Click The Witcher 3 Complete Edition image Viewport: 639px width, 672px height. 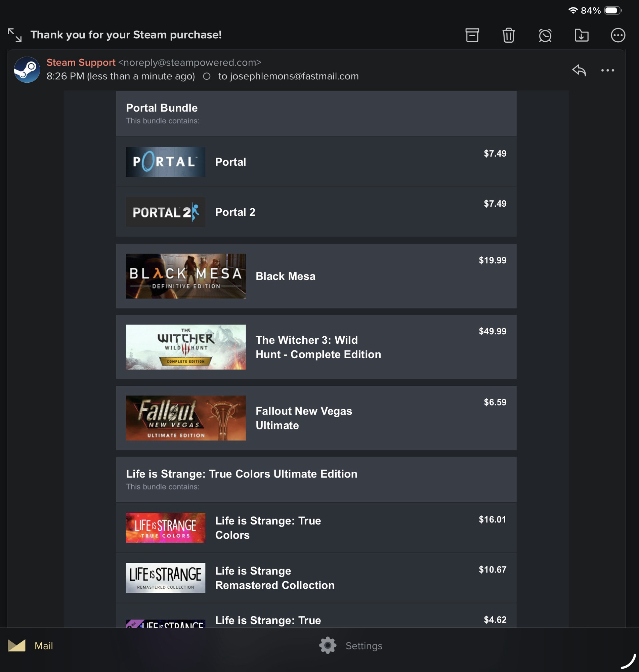pos(186,347)
